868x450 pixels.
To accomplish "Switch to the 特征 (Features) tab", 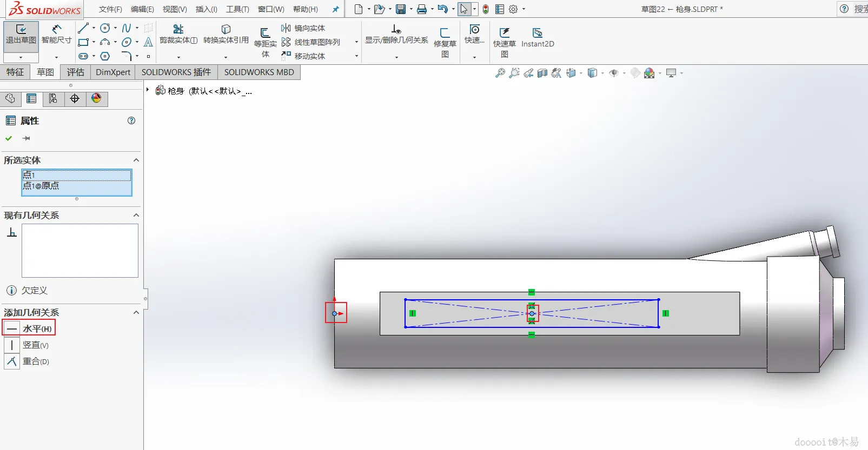I will coord(15,72).
